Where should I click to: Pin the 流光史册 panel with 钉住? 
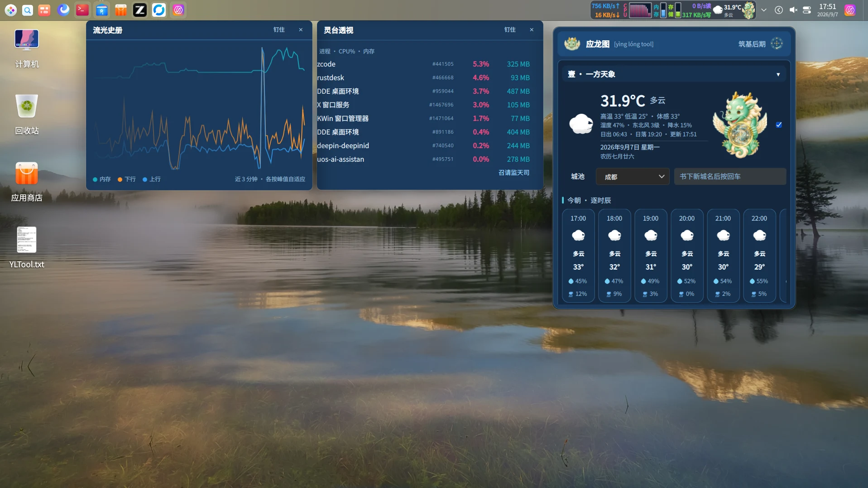click(279, 30)
